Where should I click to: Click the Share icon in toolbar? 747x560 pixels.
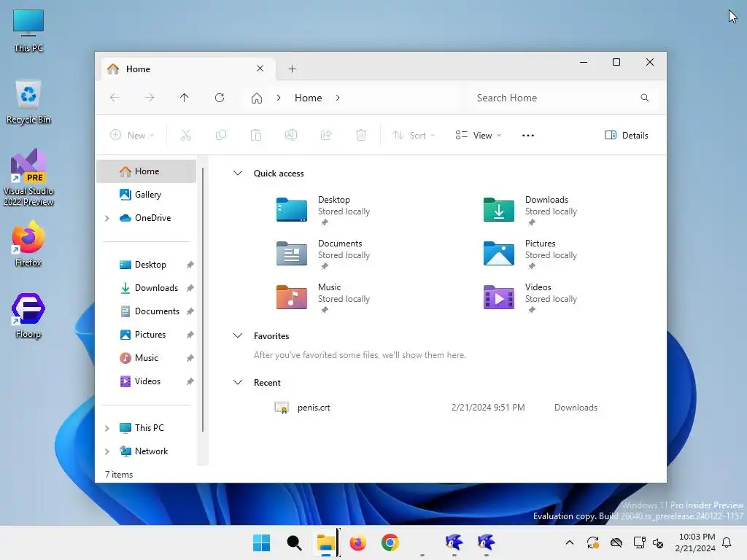[326, 135]
